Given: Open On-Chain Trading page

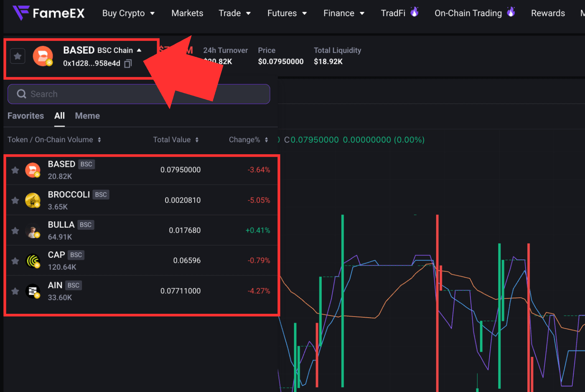Looking at the screenshot, I should [468, 13].
